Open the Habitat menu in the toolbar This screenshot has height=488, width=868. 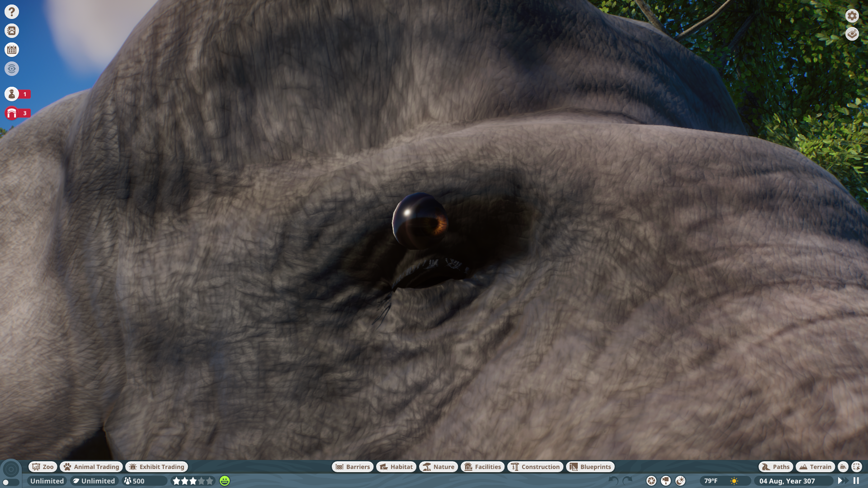tap(396, 467)
